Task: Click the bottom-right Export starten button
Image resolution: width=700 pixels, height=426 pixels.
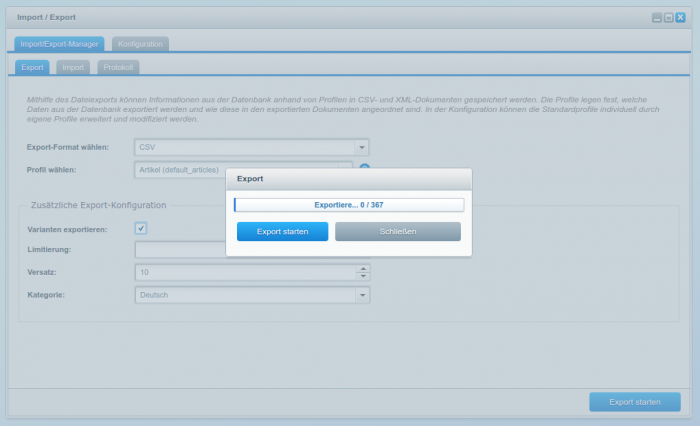Action: (x=634, y=402)
